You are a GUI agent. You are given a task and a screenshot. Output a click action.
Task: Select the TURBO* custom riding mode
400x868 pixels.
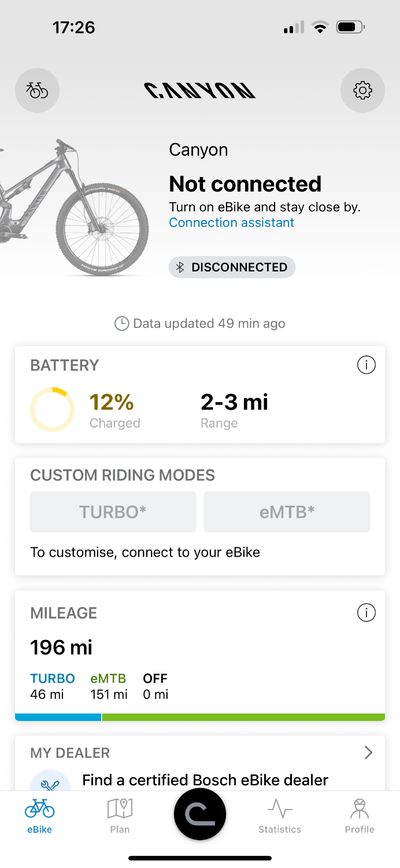click(113, 512)
